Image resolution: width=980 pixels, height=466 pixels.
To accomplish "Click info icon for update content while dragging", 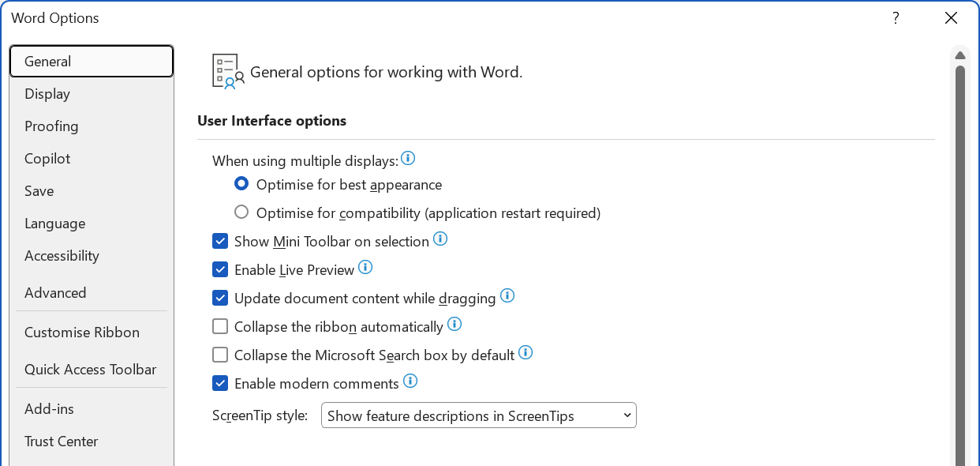I will (507, 296).
